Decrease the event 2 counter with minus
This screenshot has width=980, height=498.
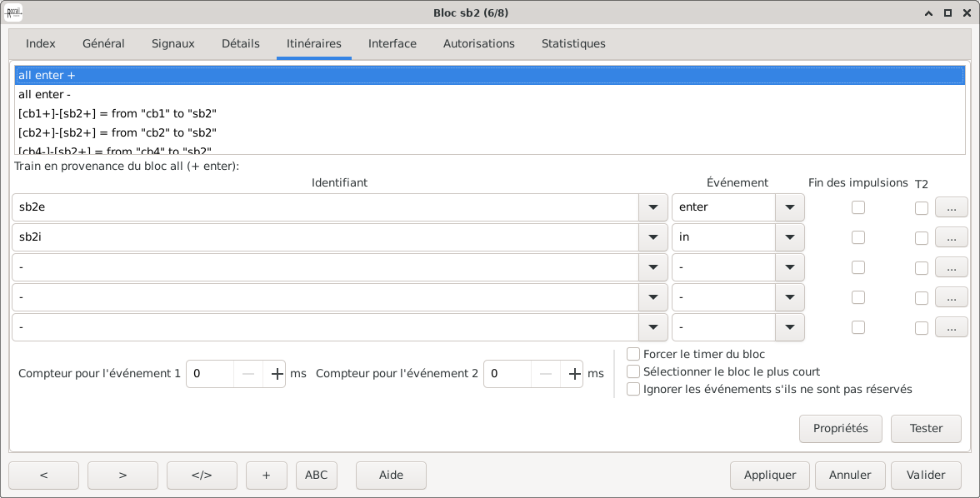coord(546,374)
